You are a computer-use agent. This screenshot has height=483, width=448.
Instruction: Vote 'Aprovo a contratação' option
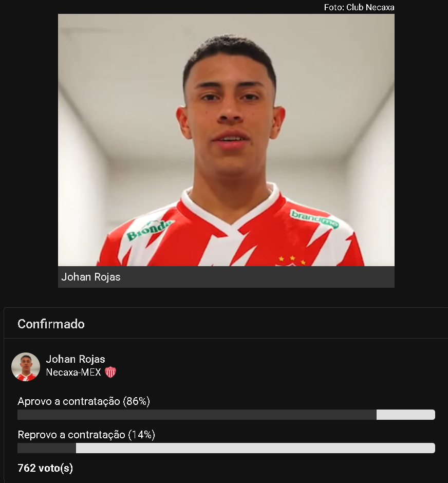84,401
